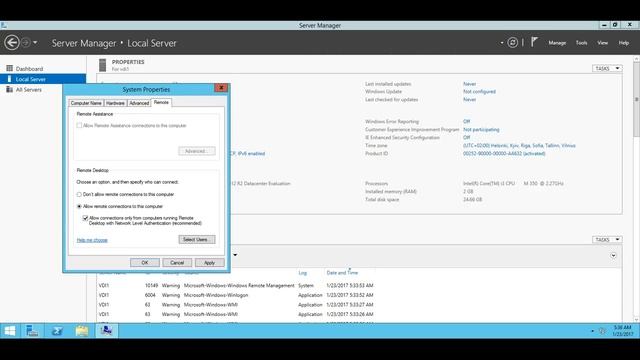This screenshot has width=640, height=360.
Task: Open navigation history dropdown beside forward arrow
Action: click(35, 42)
